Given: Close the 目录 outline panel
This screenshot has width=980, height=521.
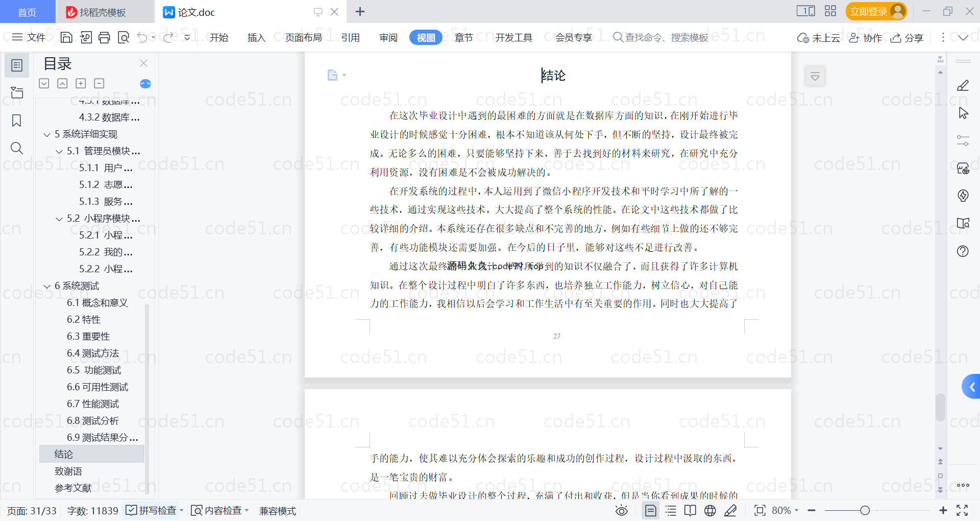Looking at the screenshot, I should click(x=144, y=63).
